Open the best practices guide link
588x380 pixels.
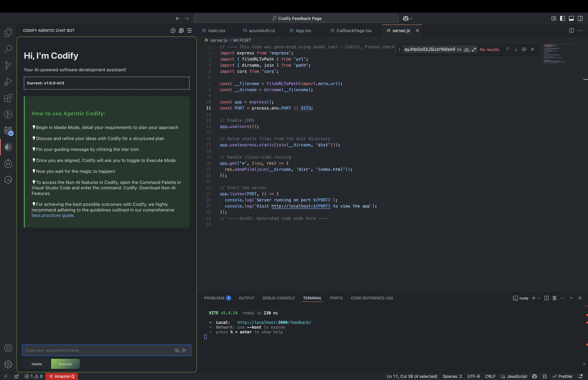coord(53,215)
